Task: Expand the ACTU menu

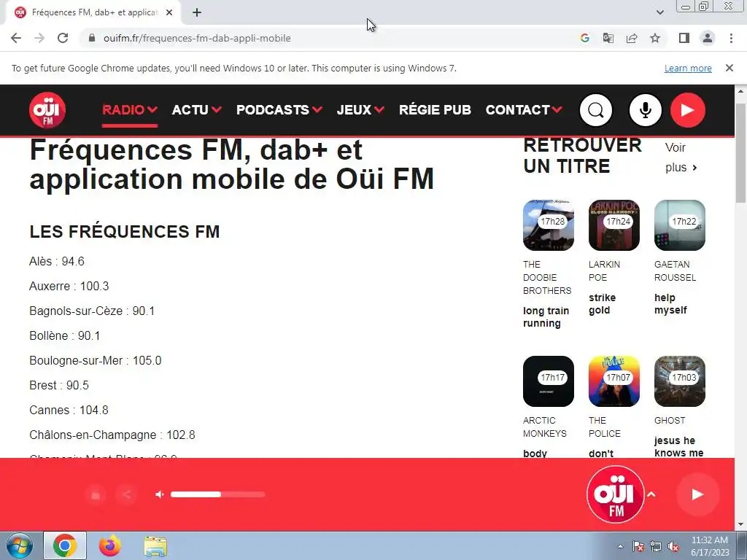Action: 197,110
